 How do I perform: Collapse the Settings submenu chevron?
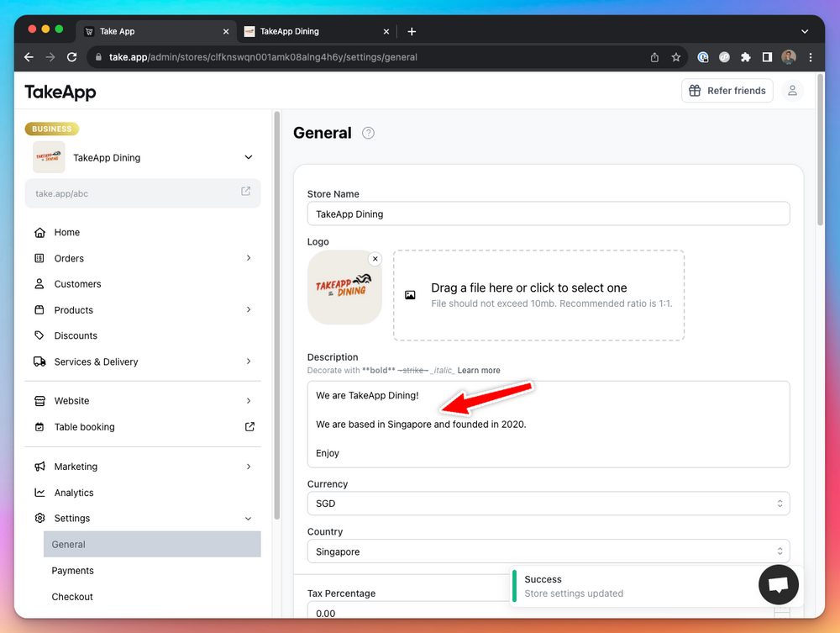(x=249, y=519)
